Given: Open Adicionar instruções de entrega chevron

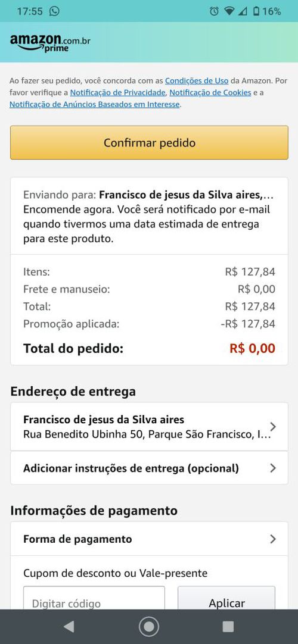Looking at the screenshot, I should (273, 468).
